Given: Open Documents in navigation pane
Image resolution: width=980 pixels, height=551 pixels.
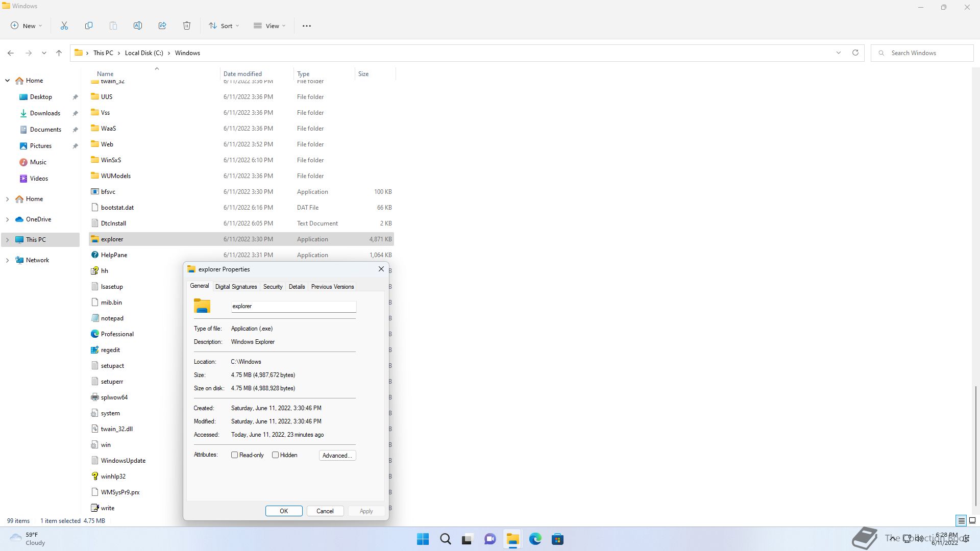Looking at the screenshot, I should click(x=45, y=130).
